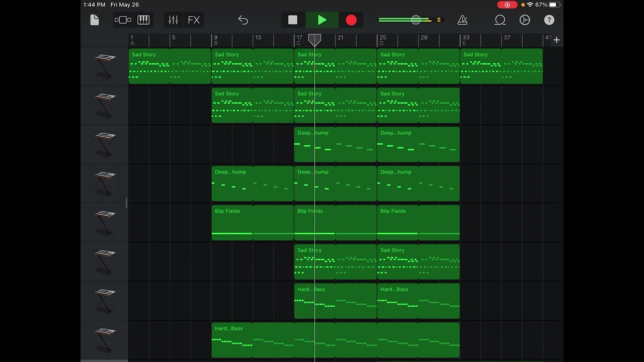Select section B marker on the ruler

point(215,43)
